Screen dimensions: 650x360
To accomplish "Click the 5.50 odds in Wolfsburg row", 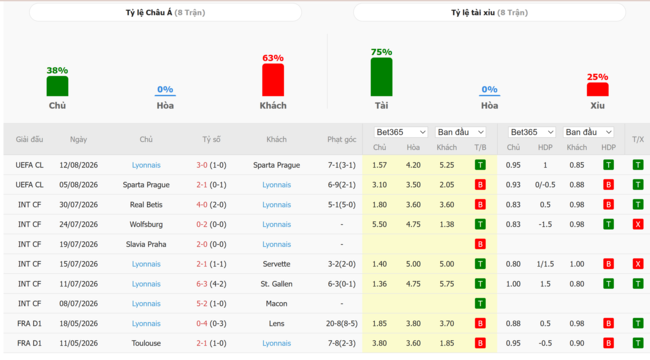I will click(x=379, y=224).
